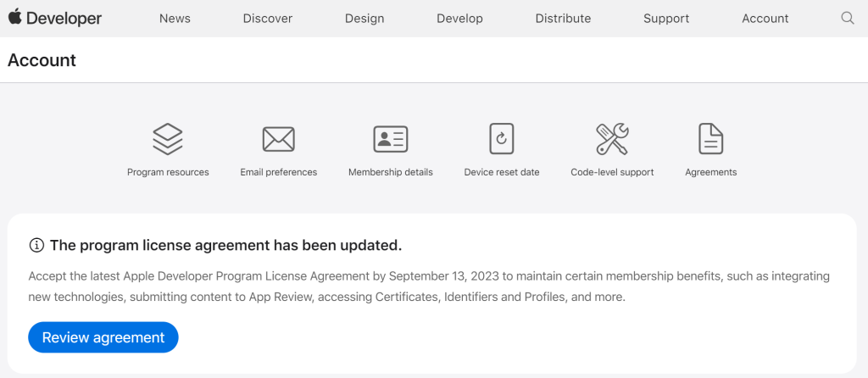This screenshot has width=868, height=378.
Task: Select the Email preferences envelope icon
Action: click(278, 139)
